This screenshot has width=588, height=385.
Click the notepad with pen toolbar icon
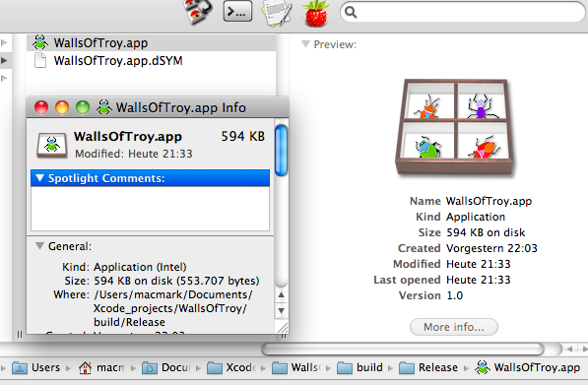tap(277, 13)
